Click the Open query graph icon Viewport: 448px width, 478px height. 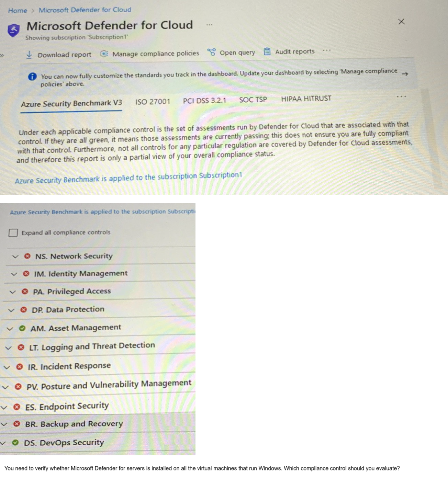click(x=211, y=52)
